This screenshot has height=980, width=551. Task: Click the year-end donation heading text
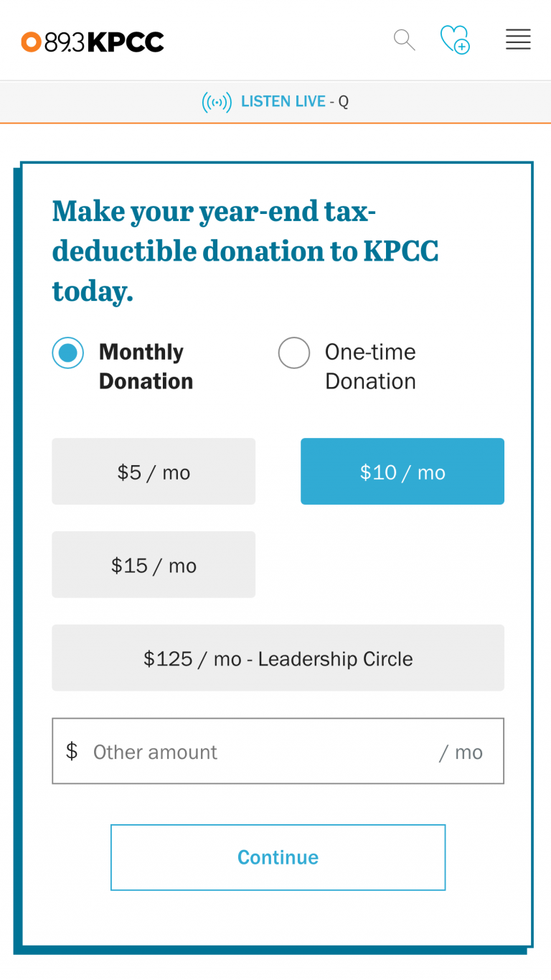tap(245, 251)
